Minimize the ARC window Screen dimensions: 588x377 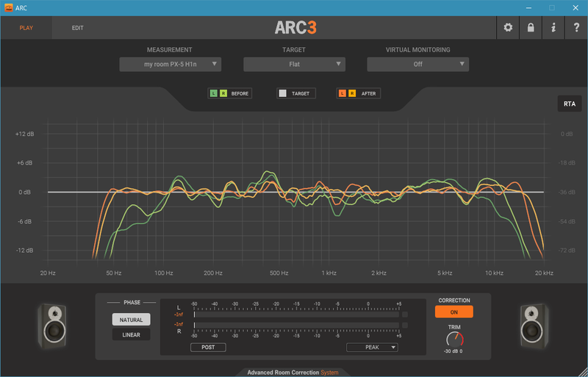[528, 8]
